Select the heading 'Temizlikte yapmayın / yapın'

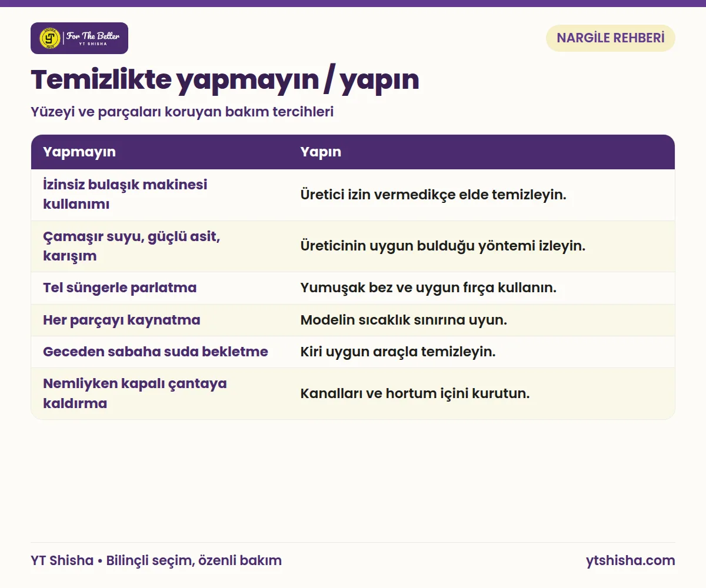tap(225, 79)
